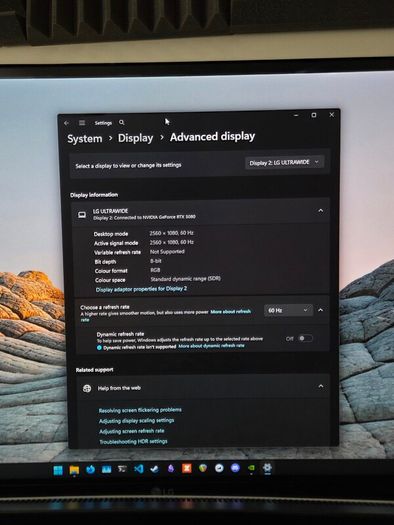The image size is (394, 525).
Task: Open More about dynamic refresh rate link
Action: click(x=211, y=346)
